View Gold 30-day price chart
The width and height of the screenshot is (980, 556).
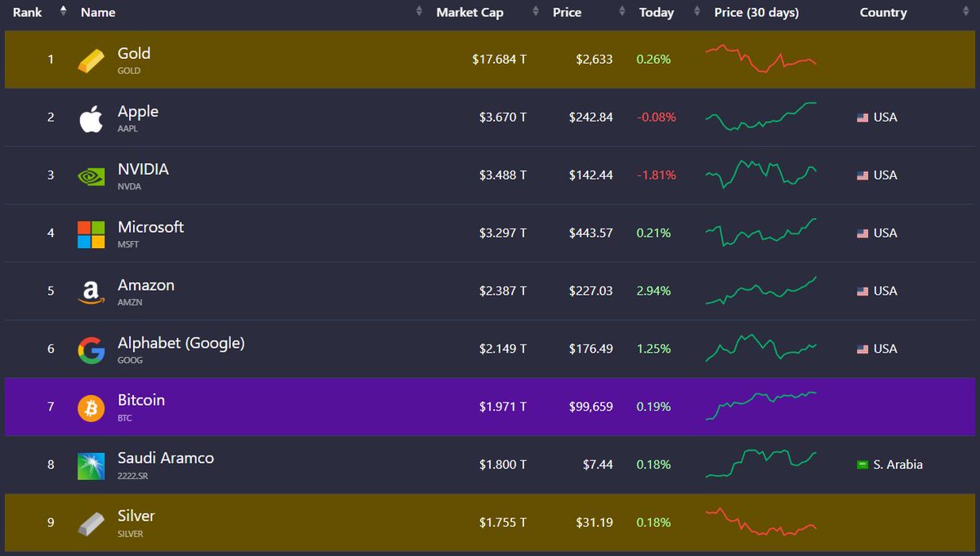761,59
